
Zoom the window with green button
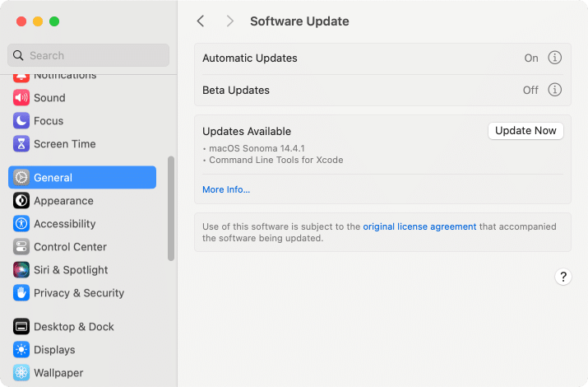[54, 21]
